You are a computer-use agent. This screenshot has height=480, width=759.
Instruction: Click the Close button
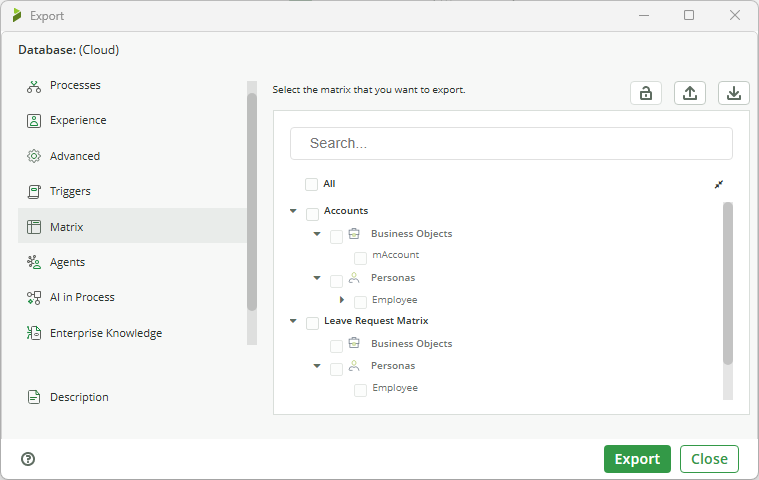coord(709,459)
